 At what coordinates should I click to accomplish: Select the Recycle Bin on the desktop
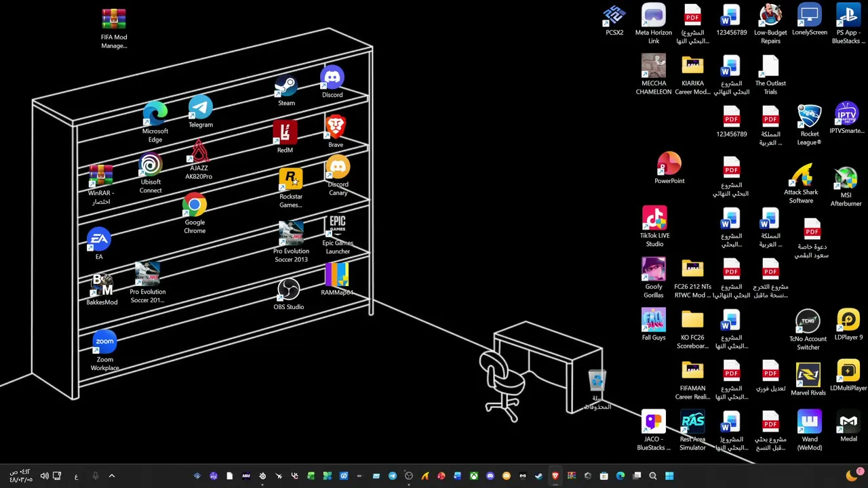click(597, 390)
